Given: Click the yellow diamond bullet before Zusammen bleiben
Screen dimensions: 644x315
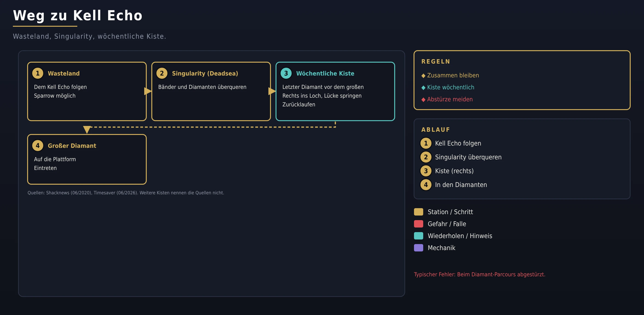Looking at the screenshot, I should click(423, 76).
